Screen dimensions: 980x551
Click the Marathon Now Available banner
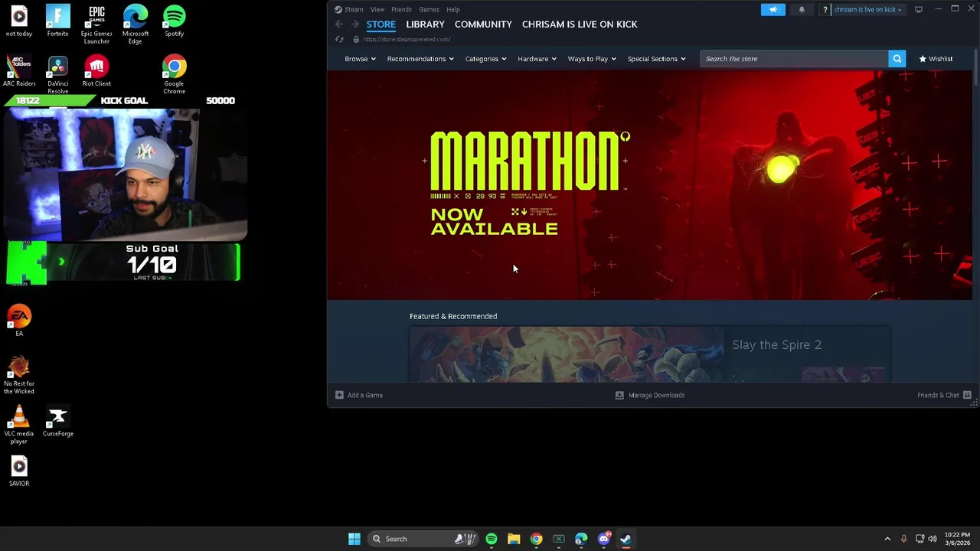tap(649, 185)
